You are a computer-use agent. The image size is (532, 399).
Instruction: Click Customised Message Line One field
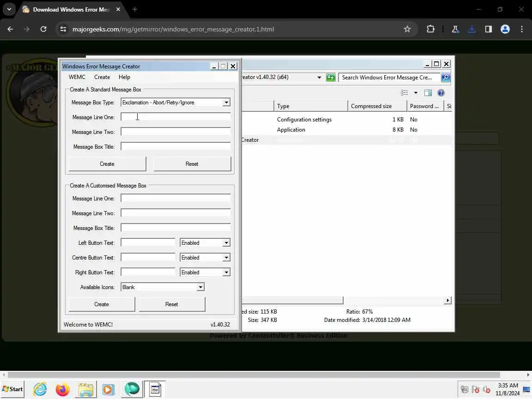[x=175, y=198]
